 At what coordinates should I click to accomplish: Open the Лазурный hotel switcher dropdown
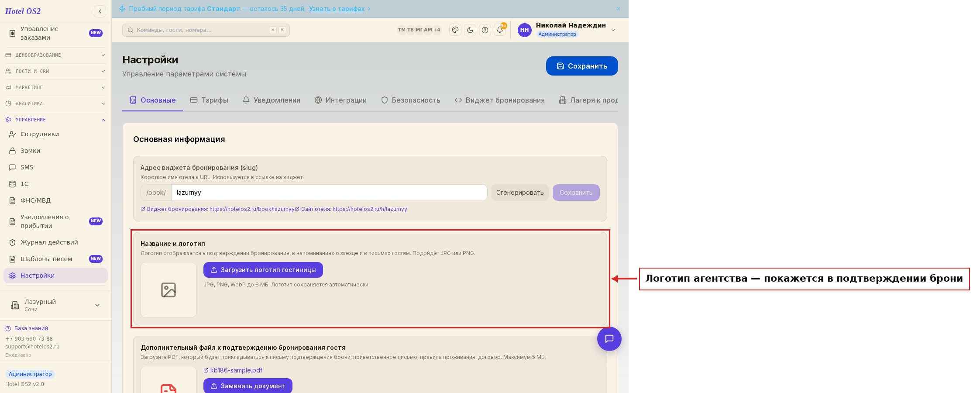[x=55, y=305]
